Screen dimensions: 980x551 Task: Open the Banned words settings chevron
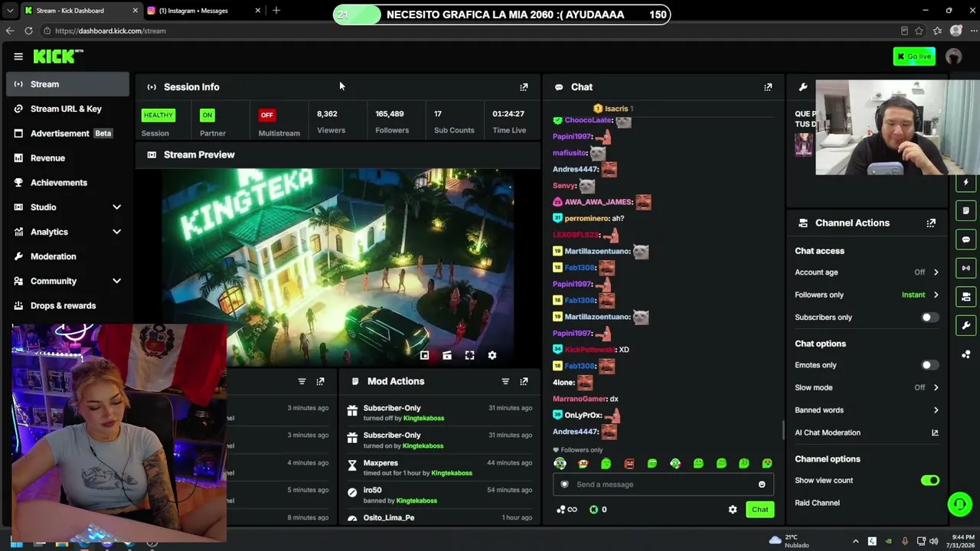click(936, 410)
